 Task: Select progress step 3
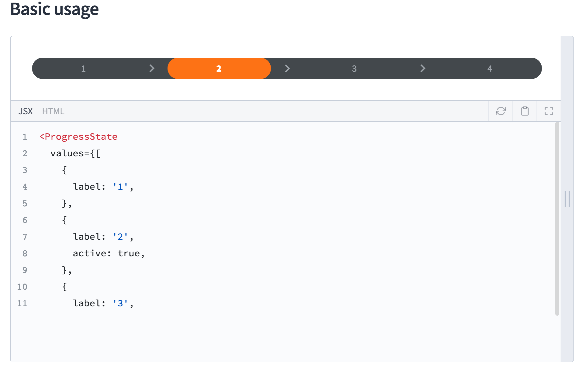coord(354,68)
